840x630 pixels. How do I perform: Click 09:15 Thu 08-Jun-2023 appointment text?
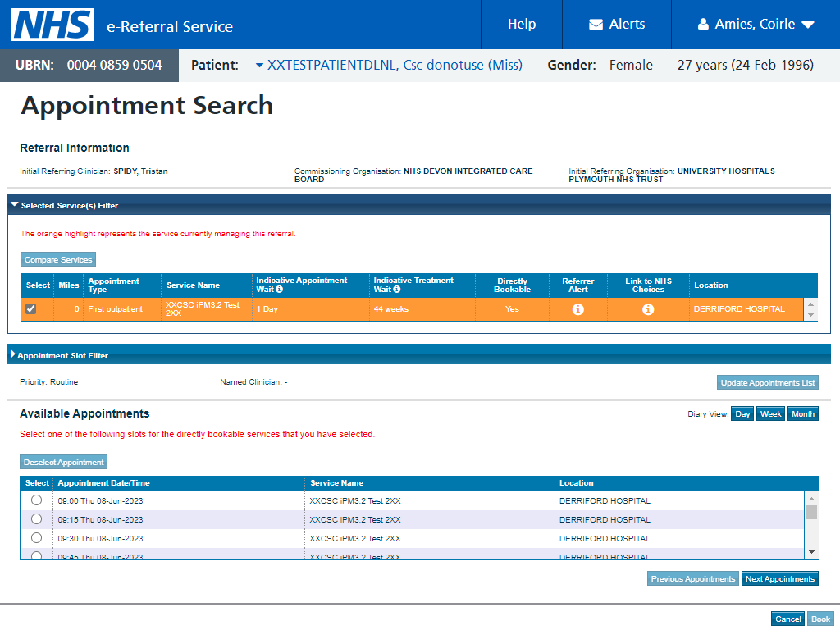[x=100, y=519]
